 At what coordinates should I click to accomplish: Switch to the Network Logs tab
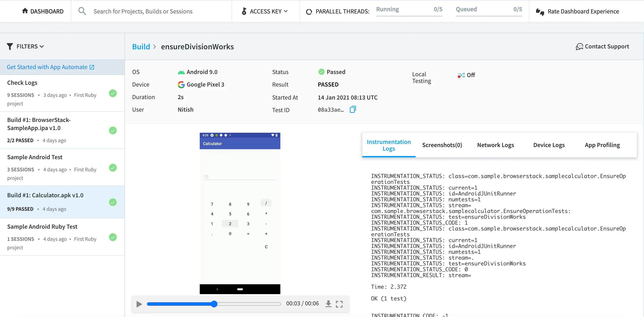tap(495, 145)
